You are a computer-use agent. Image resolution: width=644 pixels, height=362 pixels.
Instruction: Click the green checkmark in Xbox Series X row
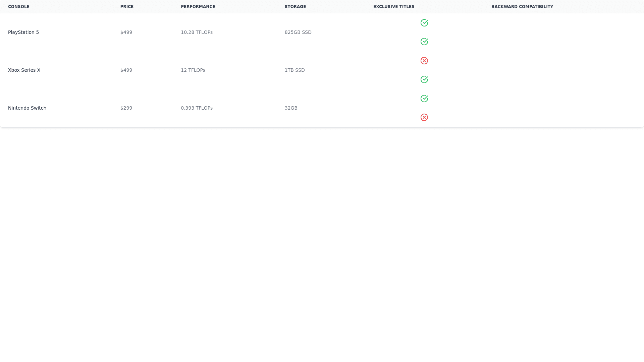coord(424,79)
